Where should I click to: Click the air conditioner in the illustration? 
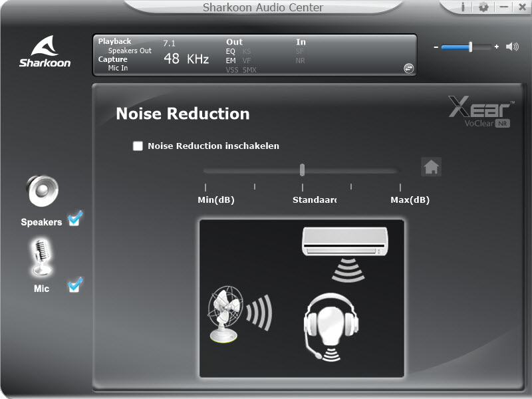point(344,241)
